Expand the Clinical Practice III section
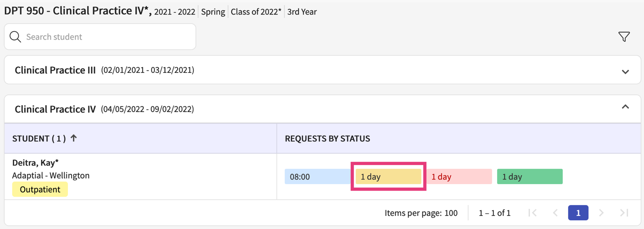Image resolution: width=644 pixels, height=229 pixels. [625, 72]
